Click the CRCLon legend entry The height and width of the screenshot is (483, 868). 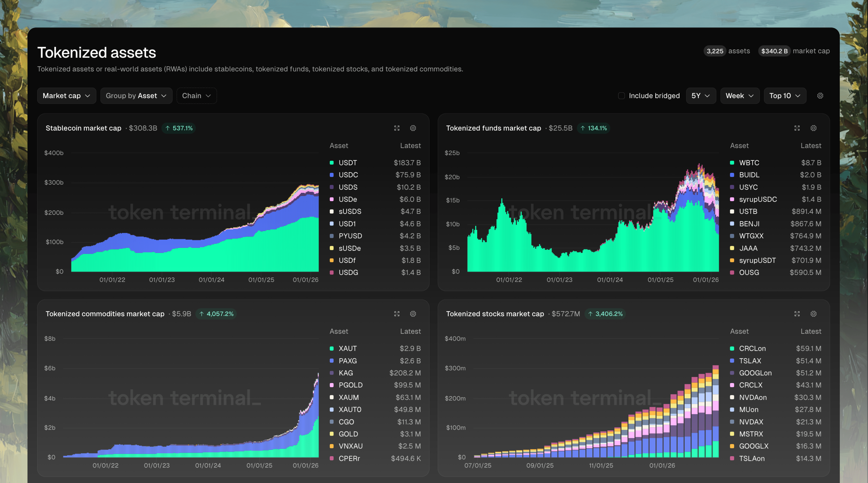752,348
